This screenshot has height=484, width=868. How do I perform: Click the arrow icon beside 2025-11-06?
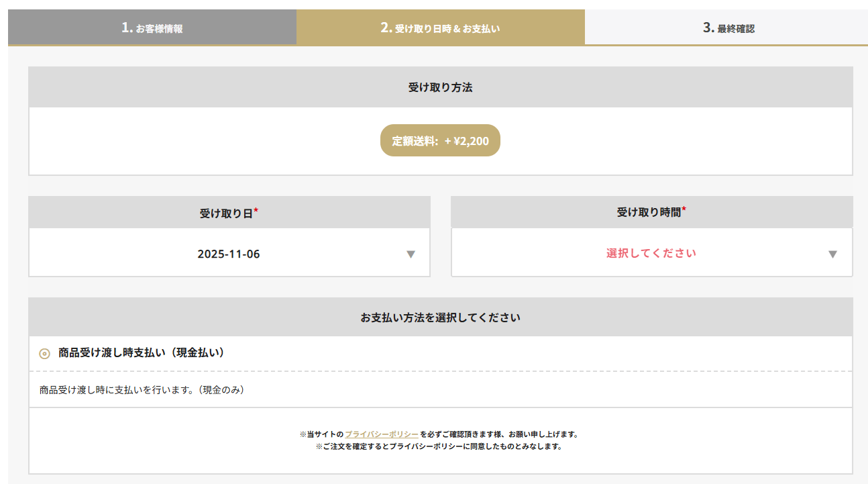(x=411, y=254)
